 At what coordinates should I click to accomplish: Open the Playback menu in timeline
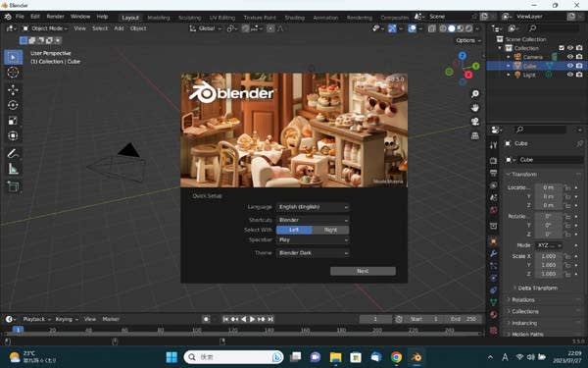pos(36,319)
